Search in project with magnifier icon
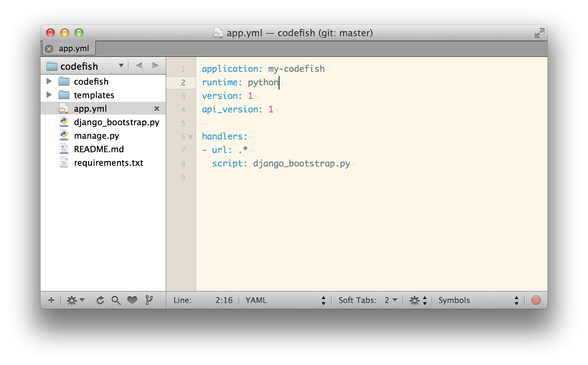Viewport: 588px width, 365px height. [116, 301]
